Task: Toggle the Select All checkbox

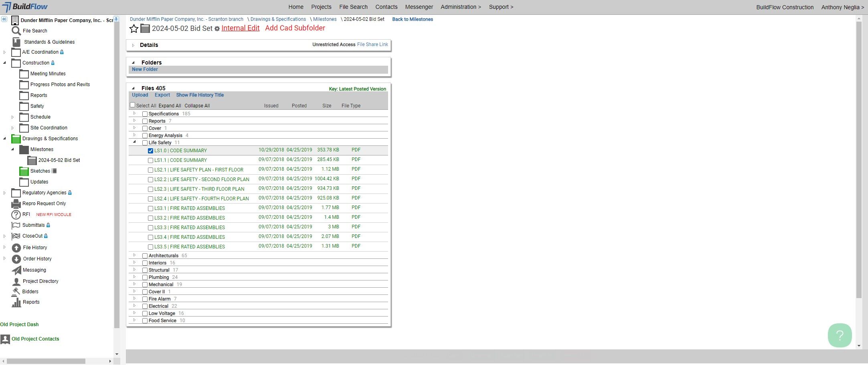Action: tap(133, 105)
